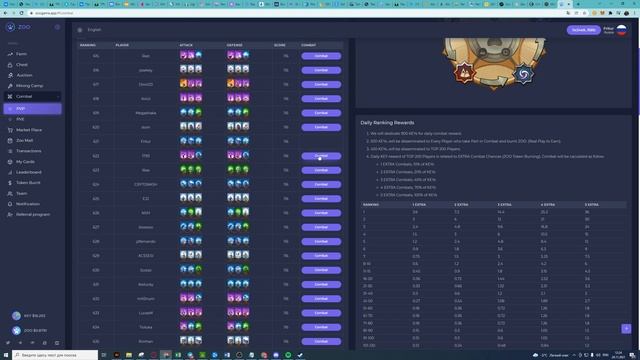Viewport: 640px width, 360px height.
Task: Click the Referral program icon
Action: (10, 214)
